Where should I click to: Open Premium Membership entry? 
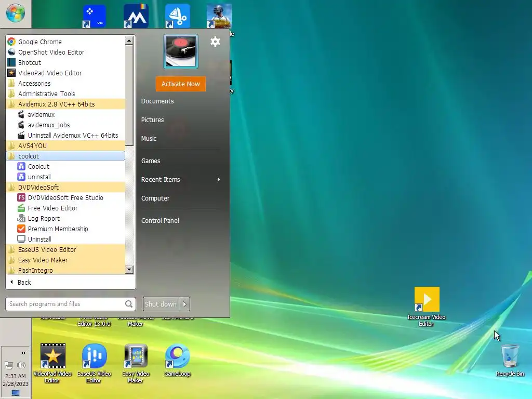(x=66, y=229)
